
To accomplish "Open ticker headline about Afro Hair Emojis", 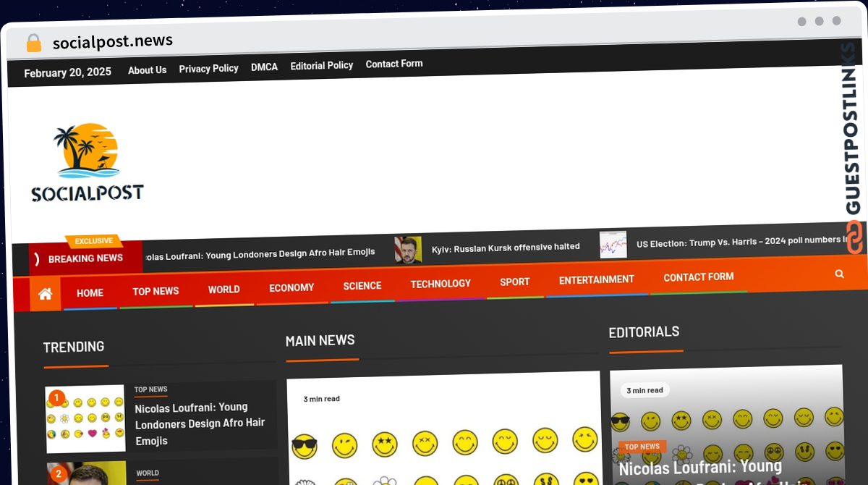I will pyautogui.click(x=260, y=253).
